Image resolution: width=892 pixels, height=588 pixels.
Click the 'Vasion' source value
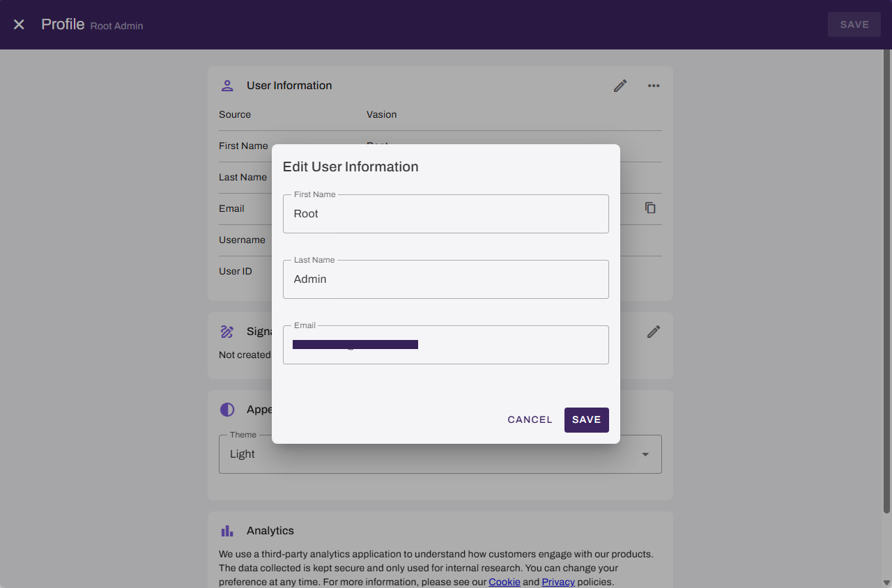click(x=382, y=114)
